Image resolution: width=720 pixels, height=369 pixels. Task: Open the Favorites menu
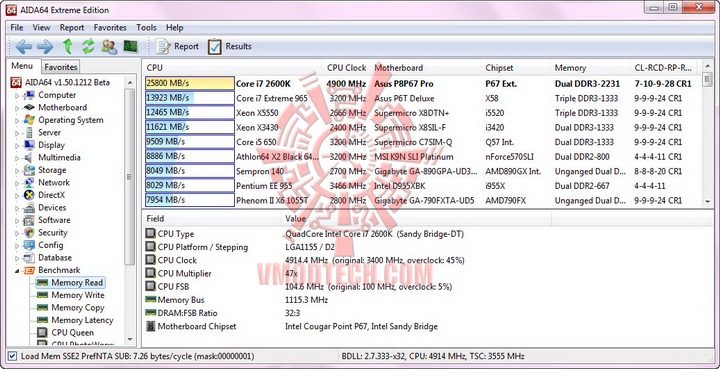pyautogui.click(x=110, y=28)
